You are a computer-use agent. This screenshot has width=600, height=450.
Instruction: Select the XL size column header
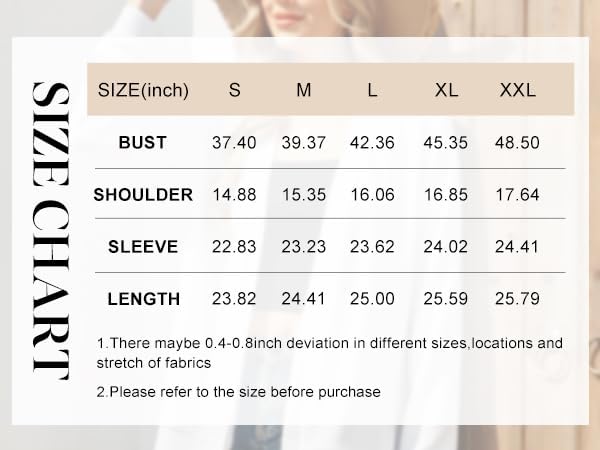click(x=446, y=90)
